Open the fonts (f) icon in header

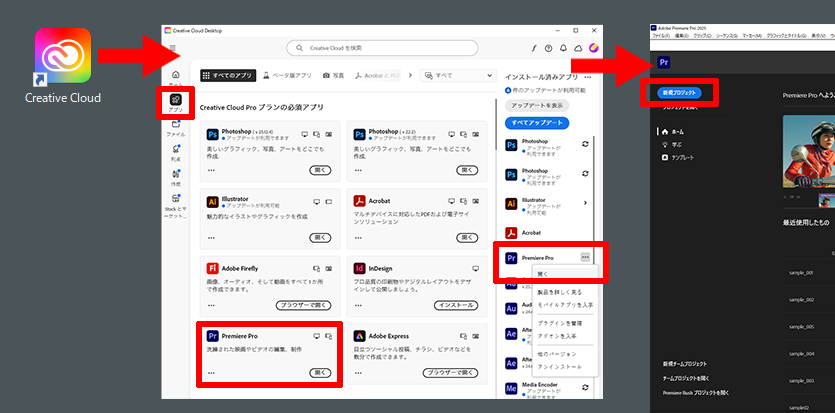click(x=534, y=48)
